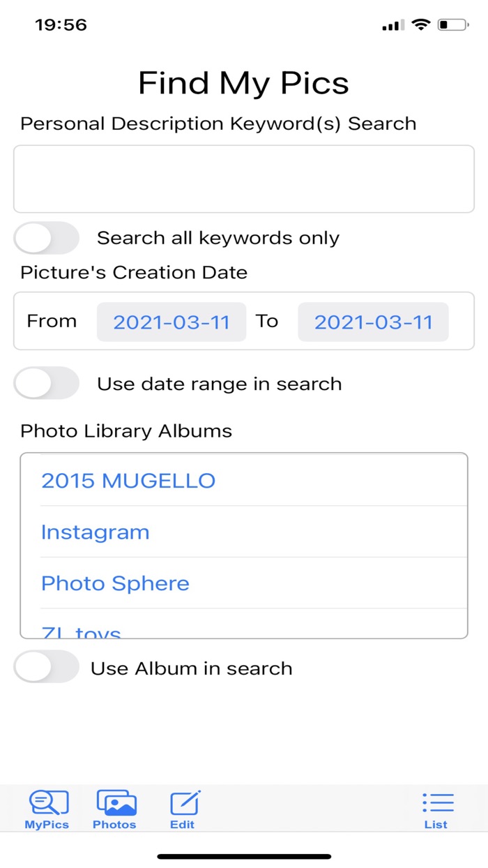Select the Instagram album
The height and width of the screenshot is (868, 488).
click(96, 532)
